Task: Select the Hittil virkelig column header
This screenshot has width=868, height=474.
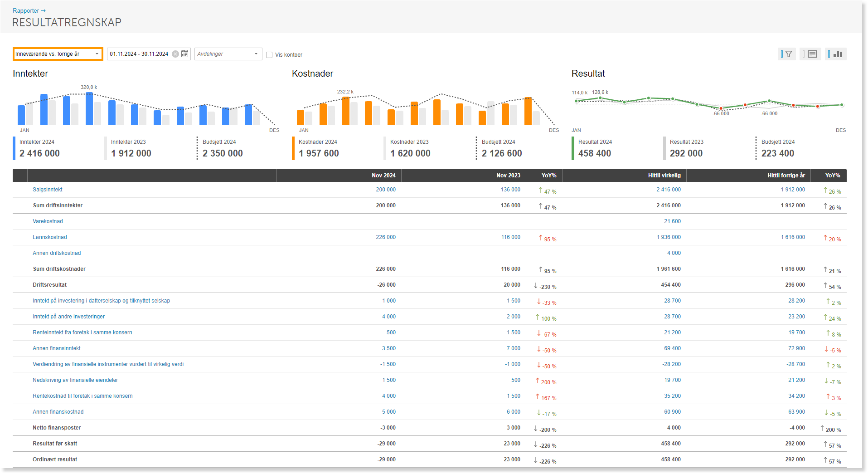Action: coord(664,176)
